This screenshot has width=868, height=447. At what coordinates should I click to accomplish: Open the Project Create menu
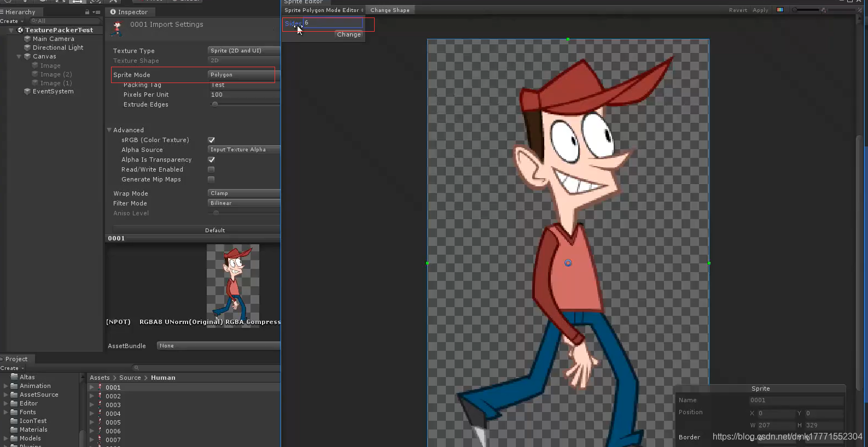click(12, 368)
